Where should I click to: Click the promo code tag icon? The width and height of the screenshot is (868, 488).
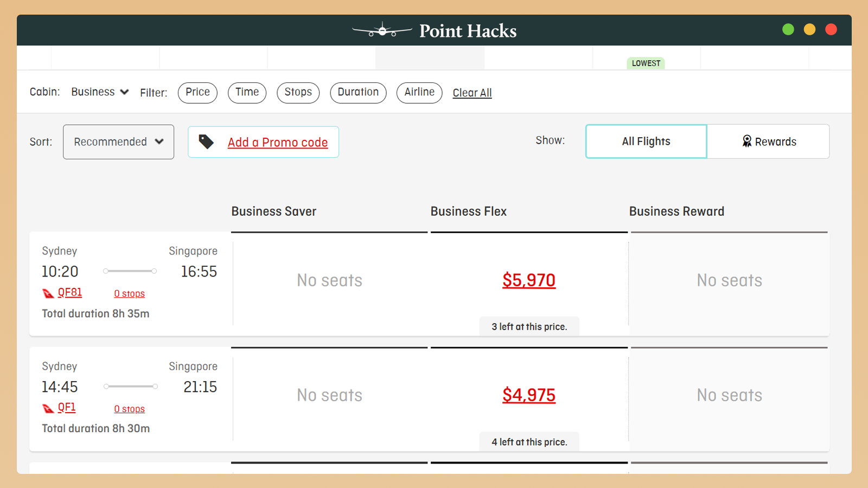click(x=206, y=142)
